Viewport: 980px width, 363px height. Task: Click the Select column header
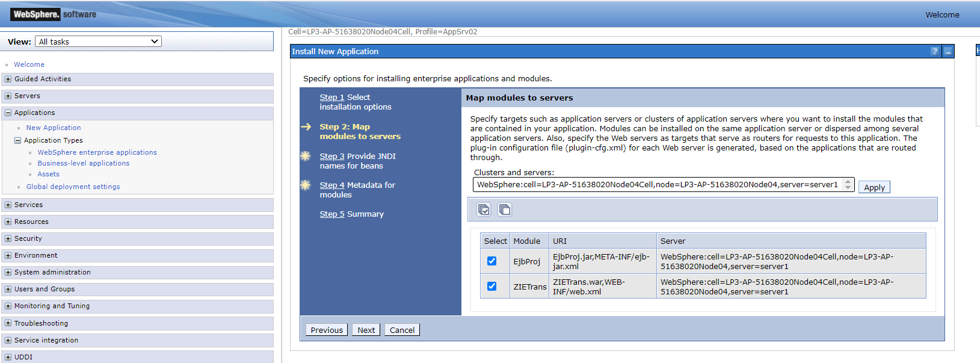click(x=496, y=241)
